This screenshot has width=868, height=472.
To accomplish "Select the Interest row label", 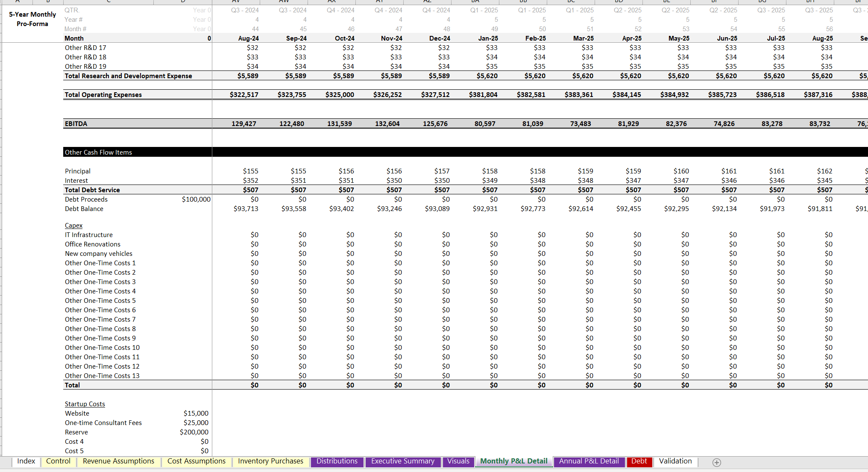I will coord(76,181).
